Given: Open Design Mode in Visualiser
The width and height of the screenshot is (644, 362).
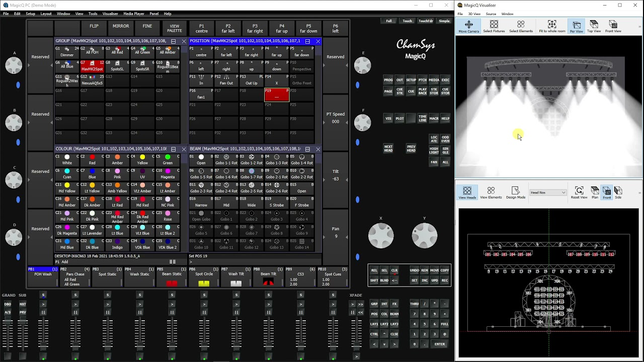Looking at the screenshot, I should pyautogui.click(x=515, y=193).
